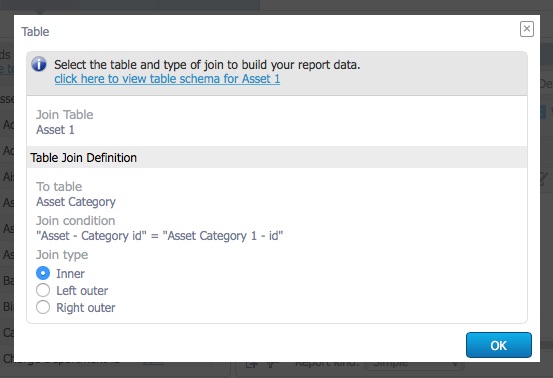Click the "Right outer" label text

pos(86,307)
